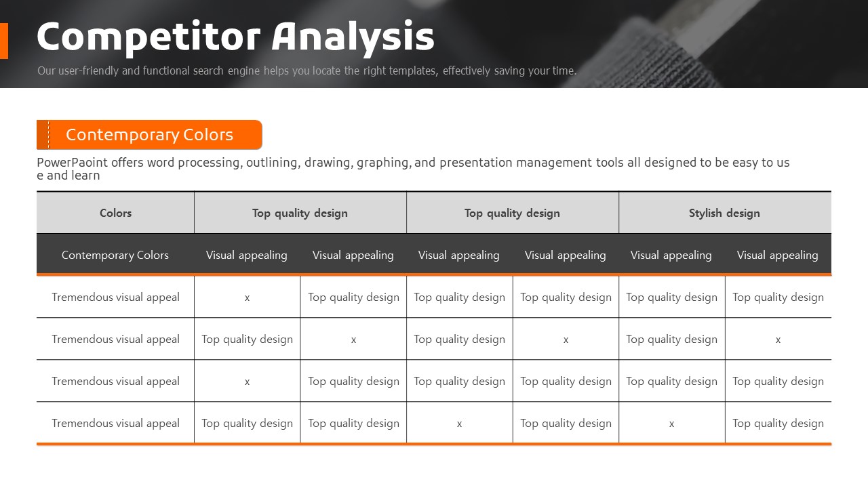Click the middle "Top quality design" column header
Viewport: 868px width, 488px height.
(x=512, y=213)
